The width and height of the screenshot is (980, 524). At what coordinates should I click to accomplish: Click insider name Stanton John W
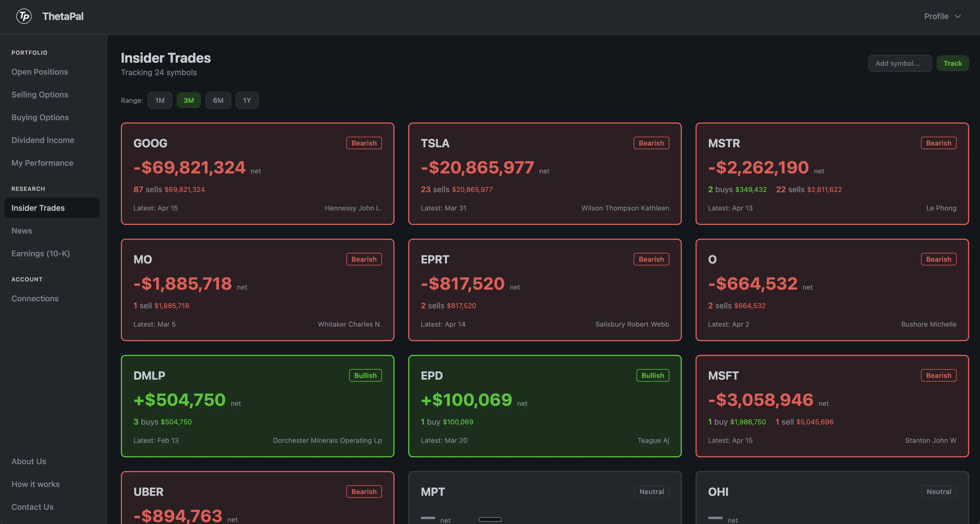point(930,441)
